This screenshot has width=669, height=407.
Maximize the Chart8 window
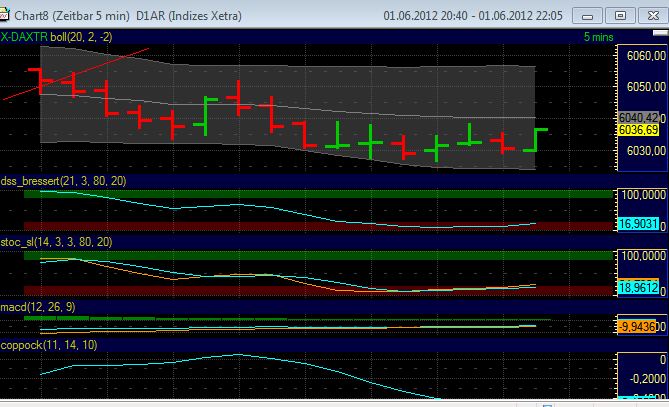point(620,16)
